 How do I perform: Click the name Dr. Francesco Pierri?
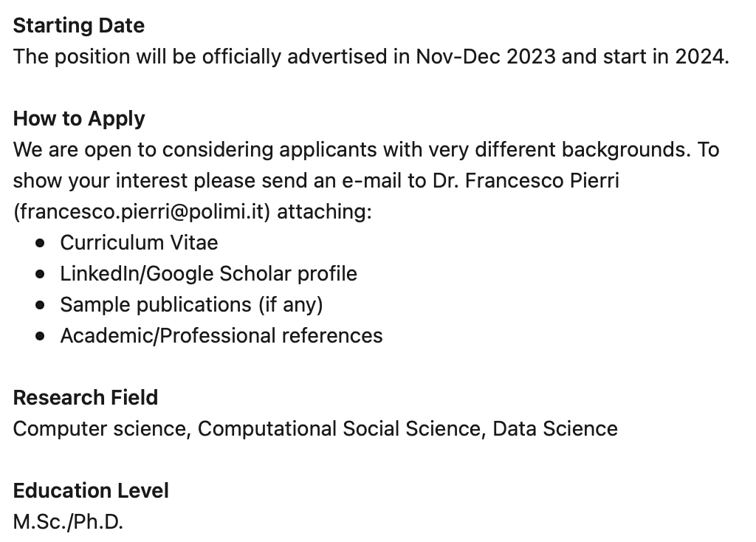(x=526, y=181)
